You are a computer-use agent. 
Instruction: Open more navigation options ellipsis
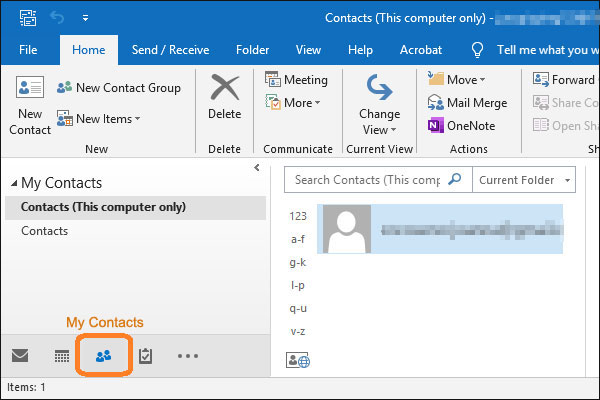click(x=188, y=356)
